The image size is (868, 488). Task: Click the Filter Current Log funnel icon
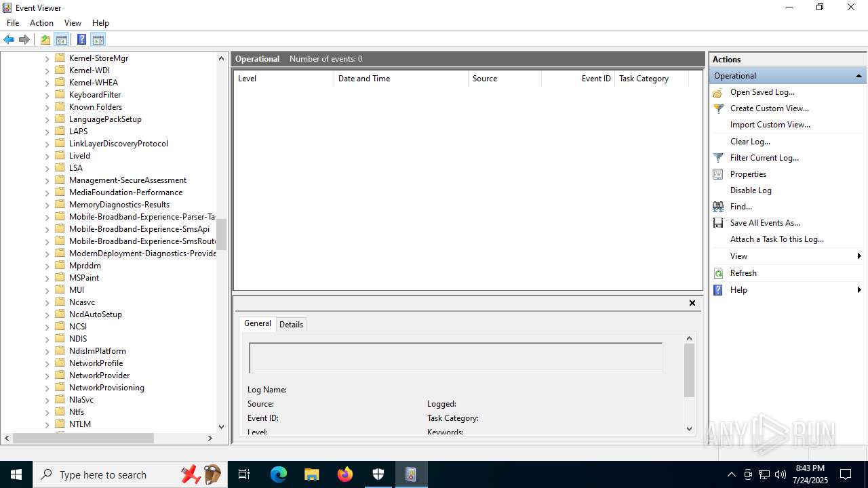coord(718,158)
